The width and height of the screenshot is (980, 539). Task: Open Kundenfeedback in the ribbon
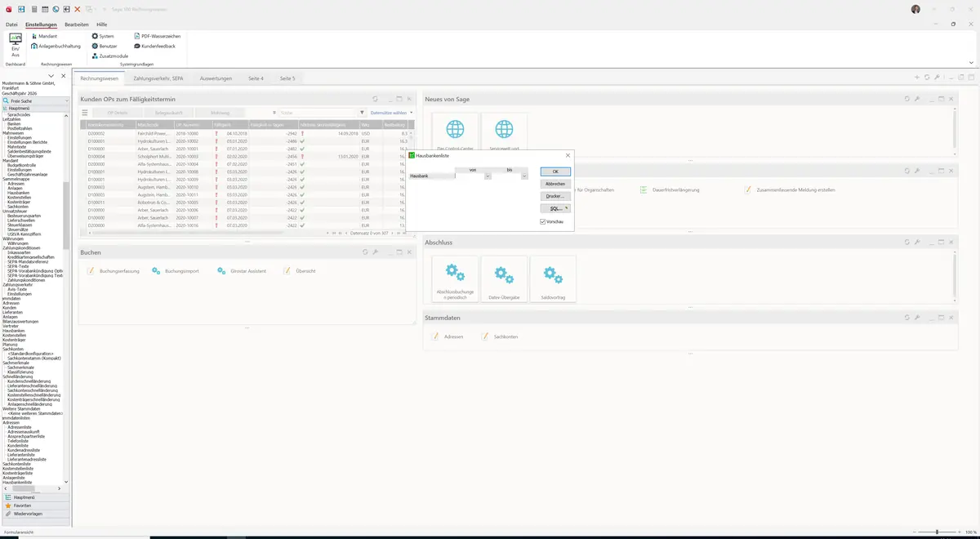click(x=154, y=47)
